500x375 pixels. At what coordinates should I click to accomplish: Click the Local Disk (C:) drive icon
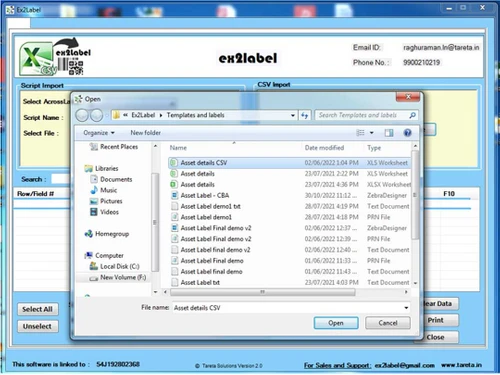94,266
